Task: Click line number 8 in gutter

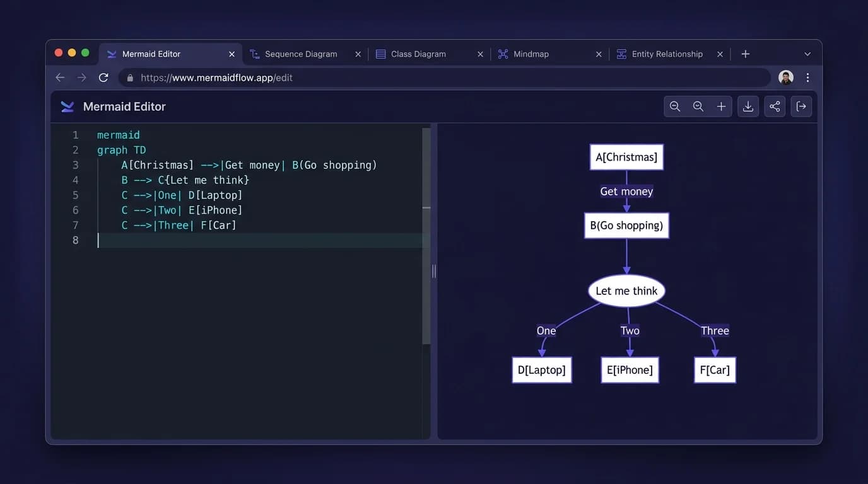Action: 76,240
